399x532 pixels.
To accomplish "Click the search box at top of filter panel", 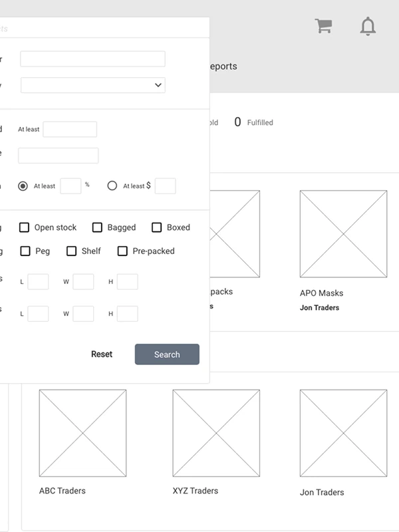I will pyautogui.click(x=104, y=29).
